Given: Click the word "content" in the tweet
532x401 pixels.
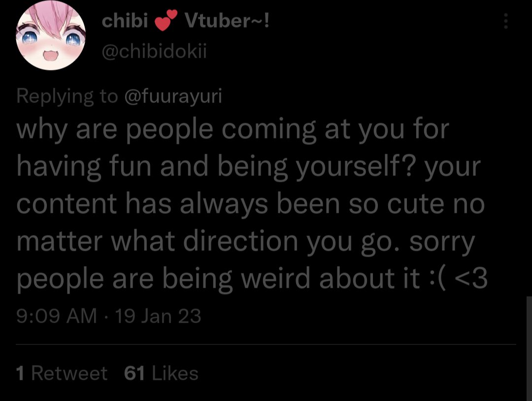Looking at the screenshot, I should pos(67,204).
